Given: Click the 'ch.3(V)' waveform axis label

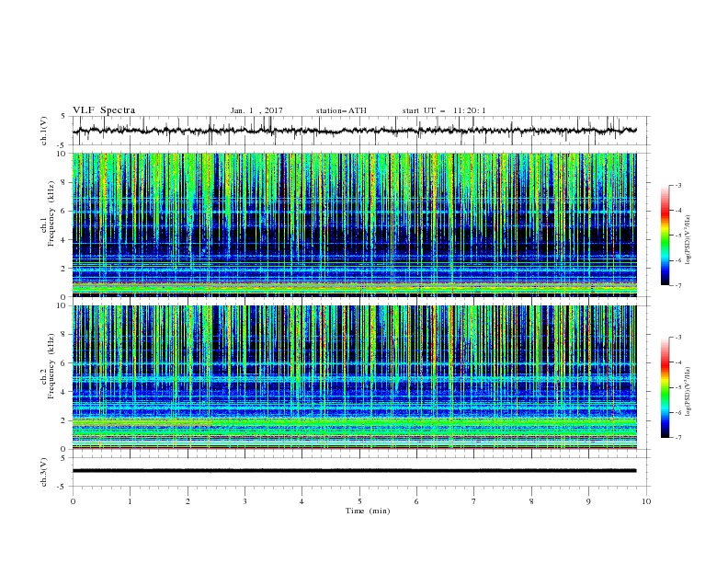Looking at the screenshot, I should tap(44, 472).
